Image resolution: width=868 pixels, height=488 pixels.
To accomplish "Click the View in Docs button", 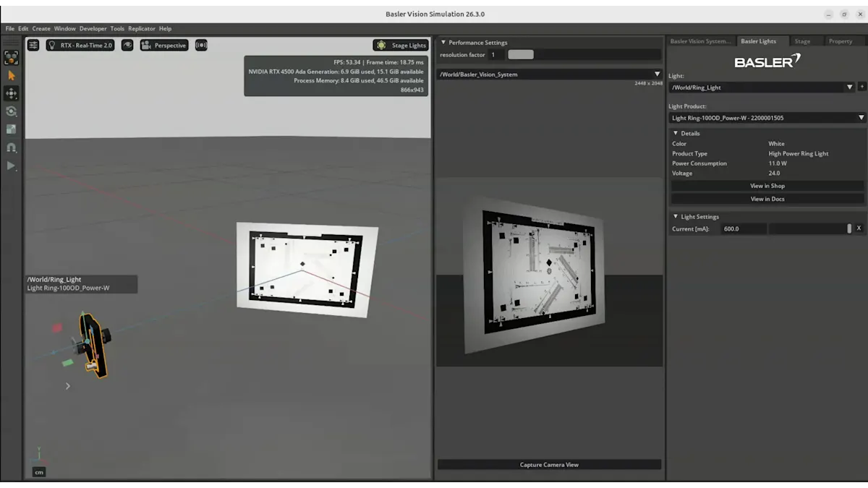I will (767, 199).
